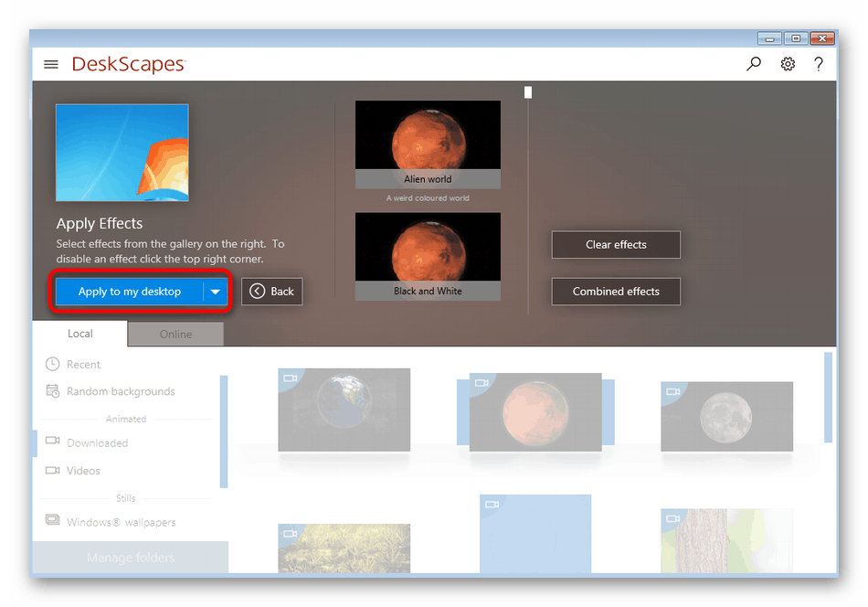Open the help question mark
Viewport: 868px width, 607px height.
[x=818, y=64]
